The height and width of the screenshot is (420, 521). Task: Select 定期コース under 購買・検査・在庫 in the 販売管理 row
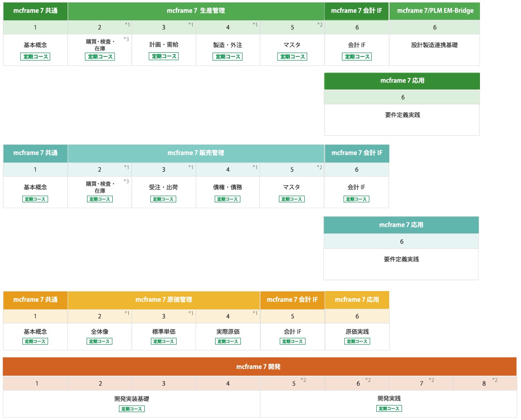[x=100, y=199]
